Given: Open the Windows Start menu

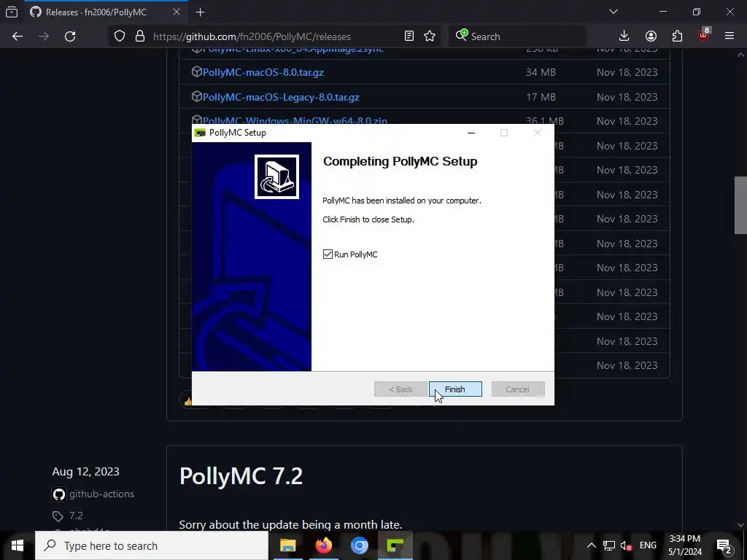Looking at the screenshot, I should [18, 545].
